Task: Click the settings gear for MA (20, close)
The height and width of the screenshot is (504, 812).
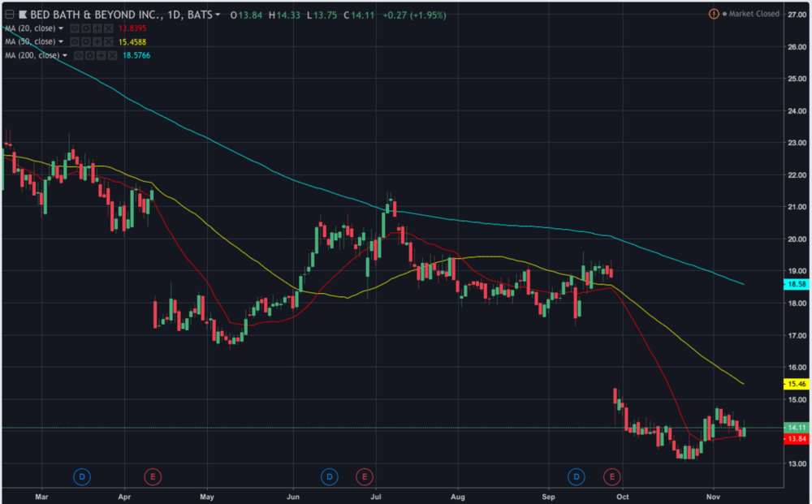Action: (x=84, y=28)
